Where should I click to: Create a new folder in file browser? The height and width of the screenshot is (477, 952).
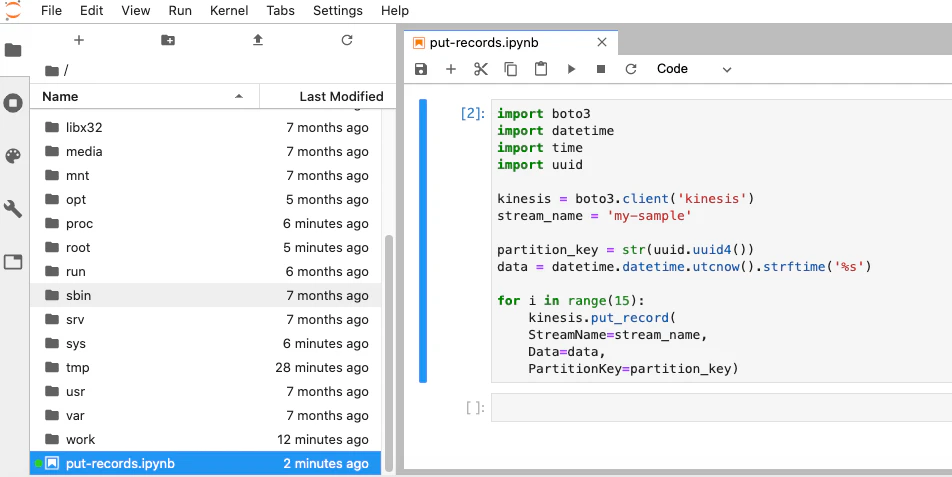168,40
